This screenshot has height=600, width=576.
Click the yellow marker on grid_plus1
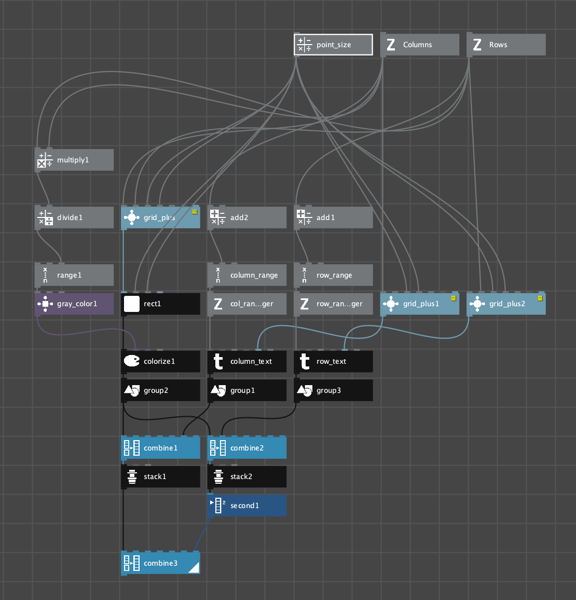click(454, 298)
